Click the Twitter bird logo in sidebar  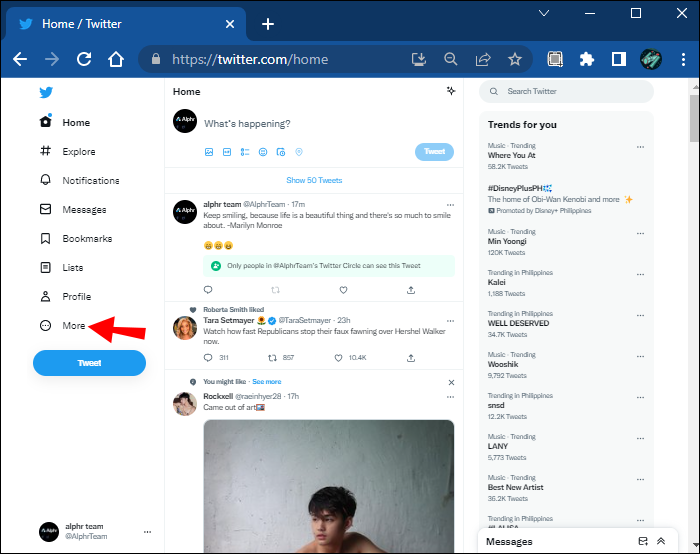pyautogui.click(x=46, y=92)
